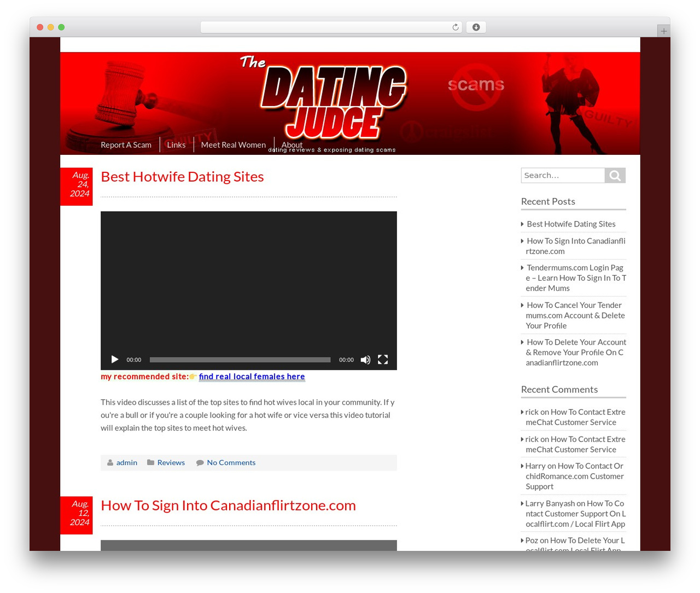Open a new browser tab
Viewport: 700px width, 593px height.
tap(663, 31)
